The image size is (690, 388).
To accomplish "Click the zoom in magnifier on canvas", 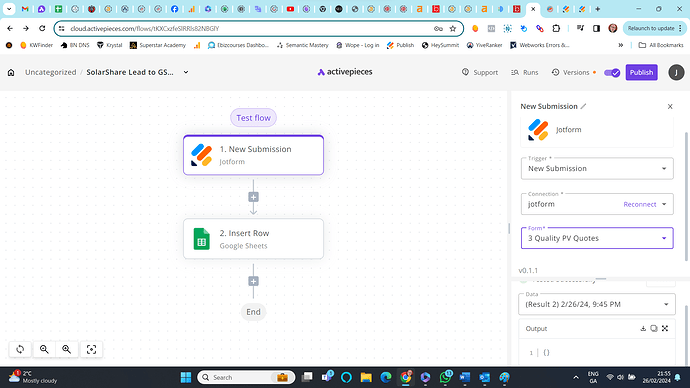I will tap(66, 349).
